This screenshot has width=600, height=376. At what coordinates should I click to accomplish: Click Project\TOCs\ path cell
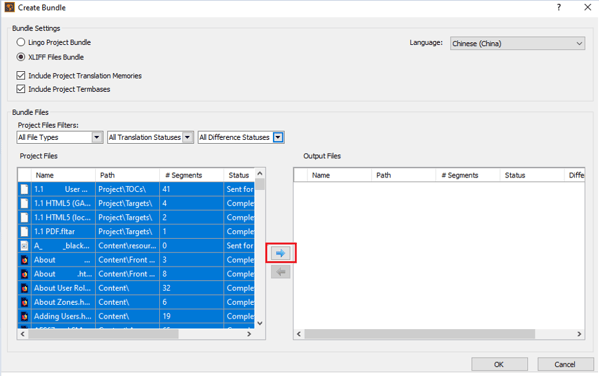coord(127,189)
